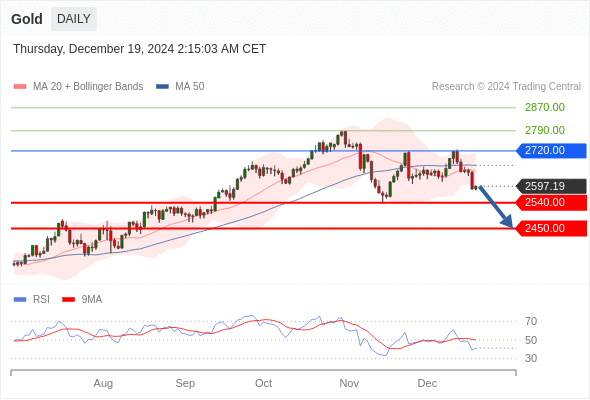Viewport: 590px width, 400px height.
Task: Click the 2870.00 green resistance label
Action: [545, 108]
